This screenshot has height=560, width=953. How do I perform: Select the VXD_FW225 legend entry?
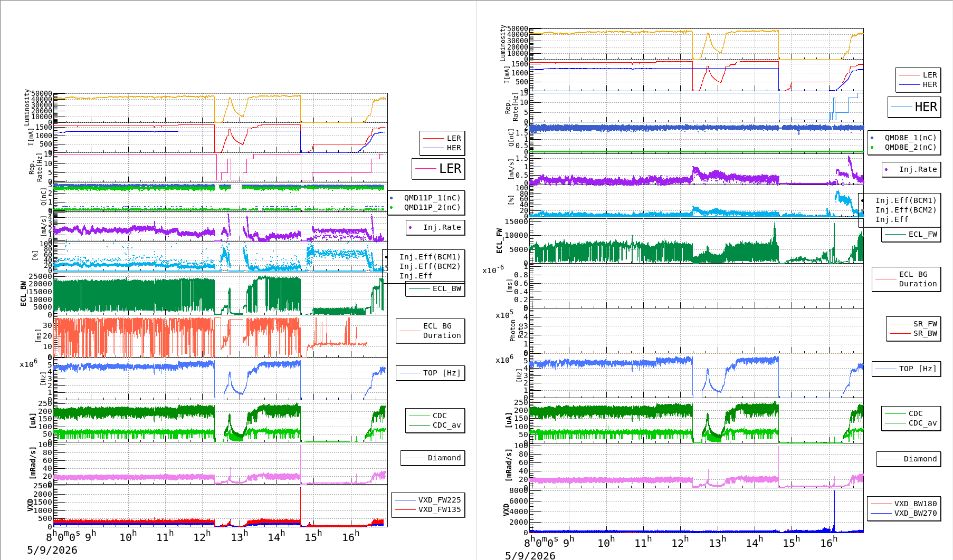(428, 500)
